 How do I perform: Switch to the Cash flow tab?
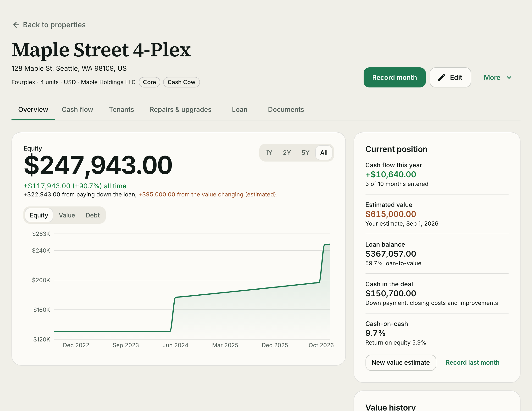pos(78,109)
